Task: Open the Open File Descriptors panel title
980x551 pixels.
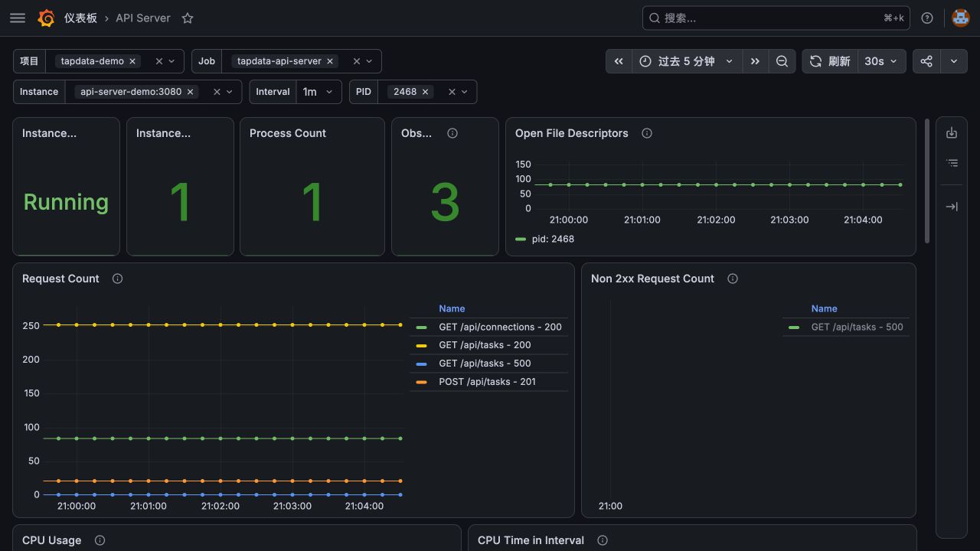Action: click(571, 133)
